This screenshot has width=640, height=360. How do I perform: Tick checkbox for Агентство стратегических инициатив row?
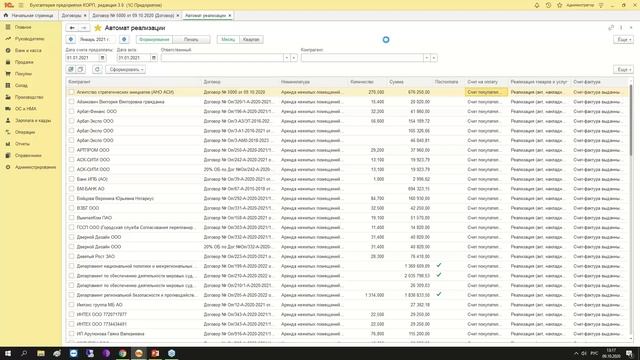coord(71,92)
